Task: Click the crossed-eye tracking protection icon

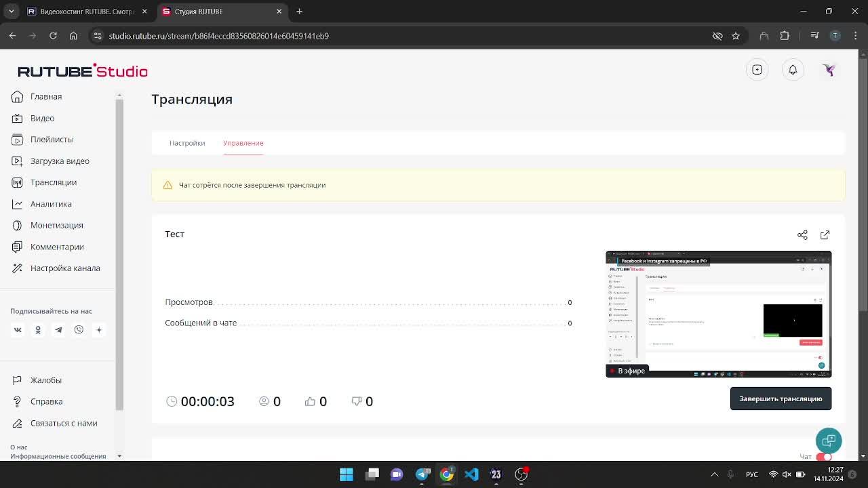Action: point(717,36)
